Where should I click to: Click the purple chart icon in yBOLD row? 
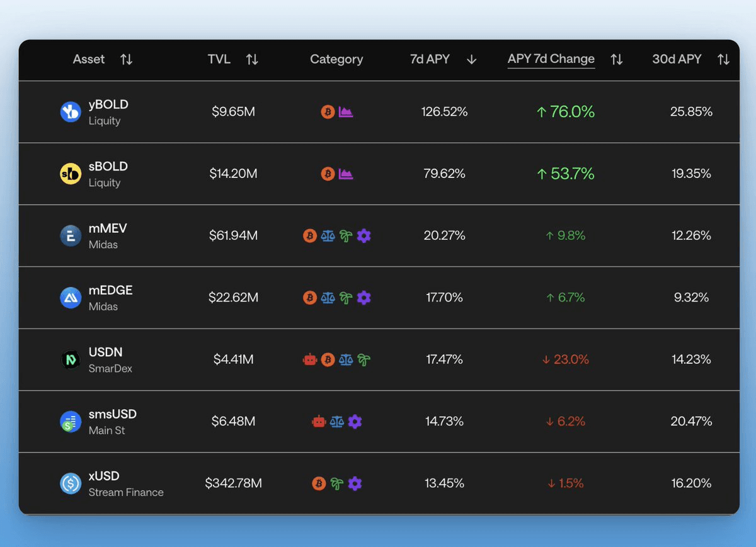346,112
